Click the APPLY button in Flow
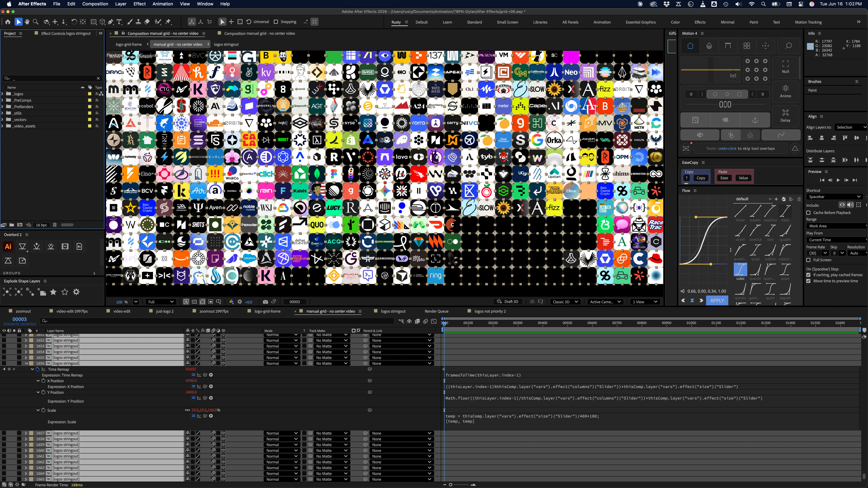 tap(717, 300)
